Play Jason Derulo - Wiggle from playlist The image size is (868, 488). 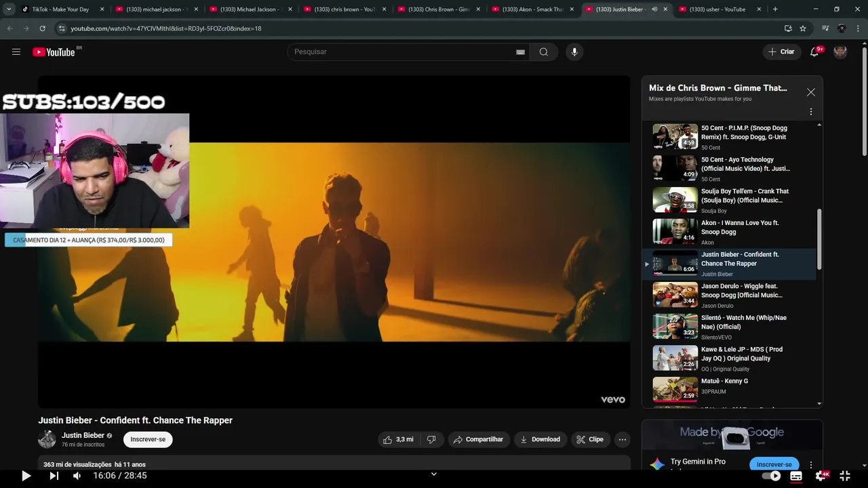[x=730, y=296]
